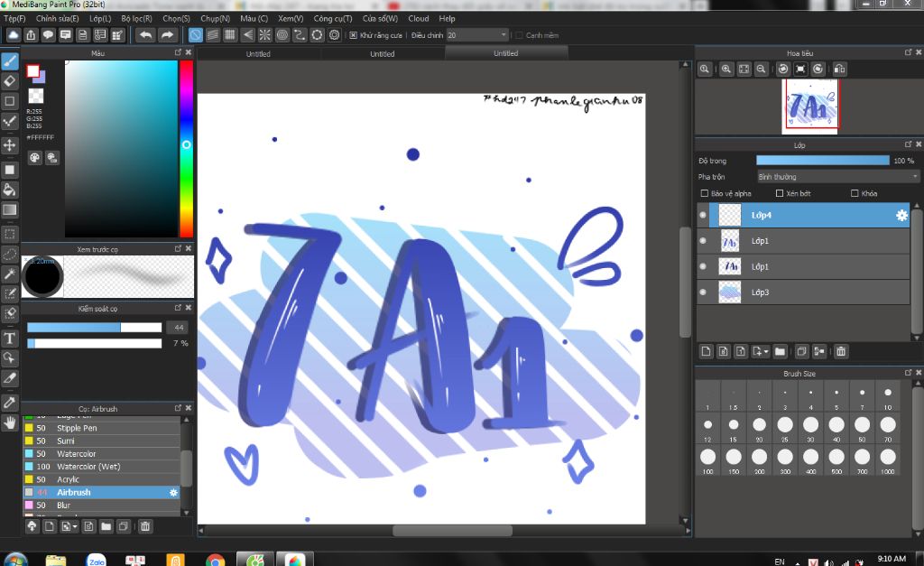Flip canvas view in Navigator
Screen dimensions: 924x566
click(x=840, y=69)
